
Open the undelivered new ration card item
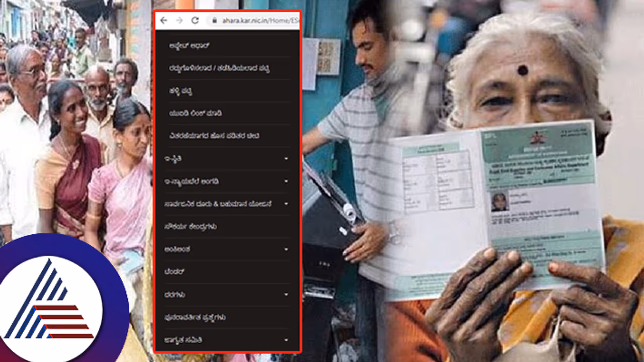tap(214, 136)
